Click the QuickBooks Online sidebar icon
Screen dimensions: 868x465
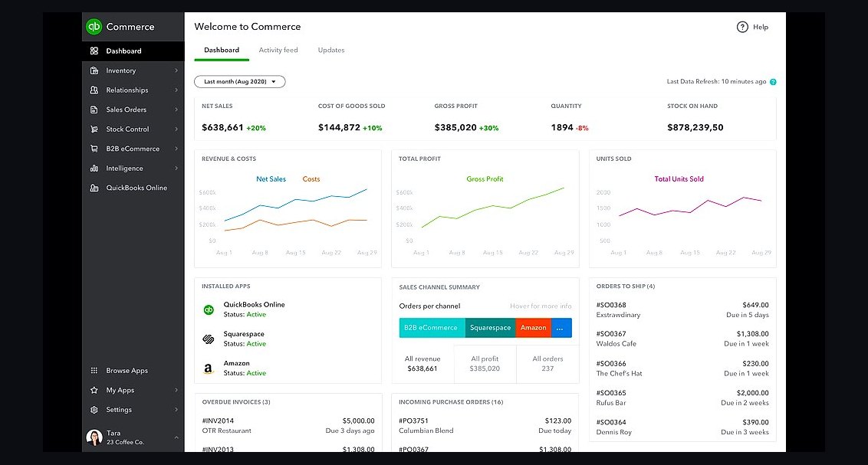(x=94, y=188)
